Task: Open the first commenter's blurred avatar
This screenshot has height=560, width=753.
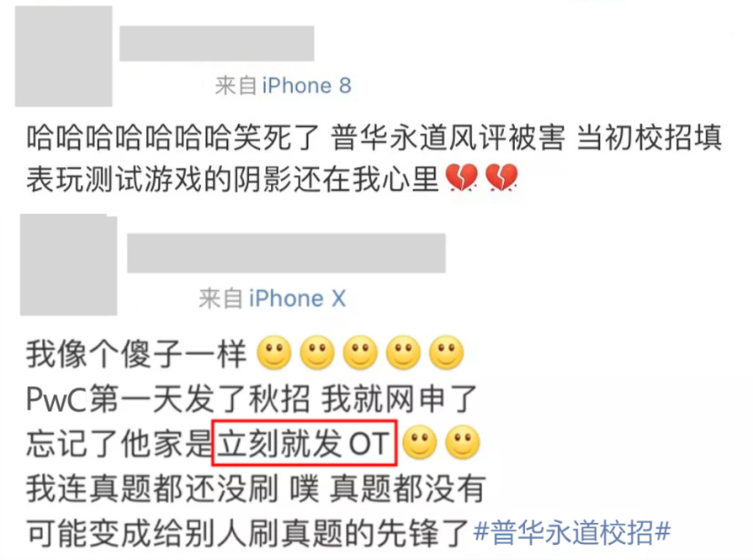Action: [63, 56]
